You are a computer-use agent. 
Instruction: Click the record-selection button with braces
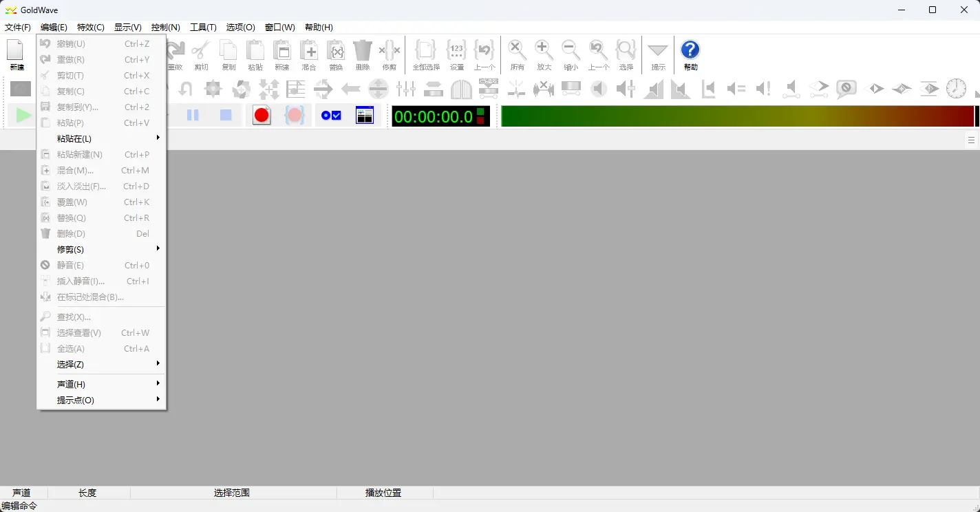click(x=295, y=116)
